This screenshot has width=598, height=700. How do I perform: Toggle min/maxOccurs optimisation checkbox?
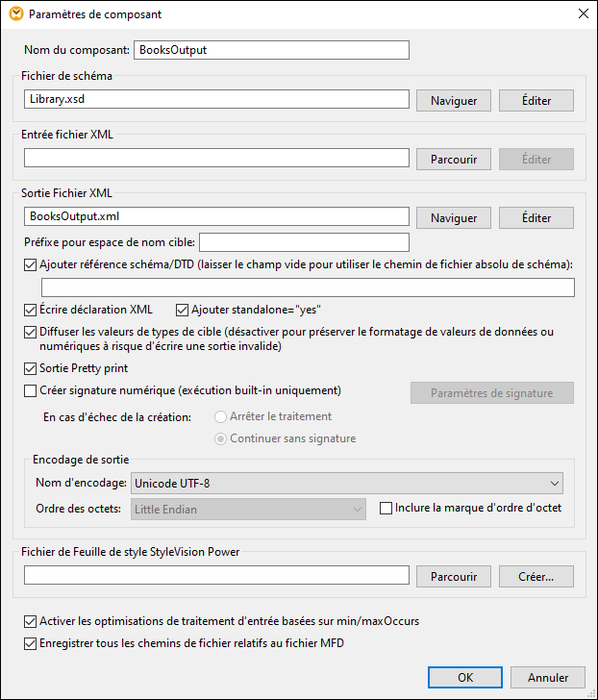(30, 621)
